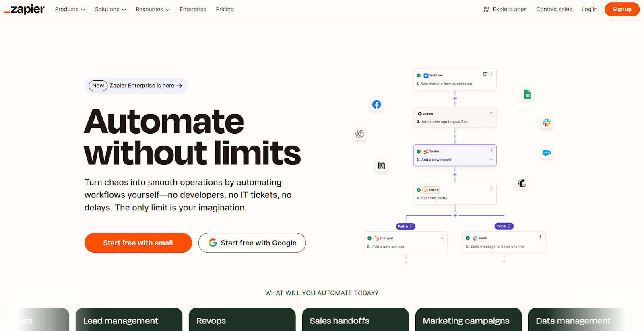Select the Marketing campaigns card
Image resolution: width=644 pixels, height=331 pixels.
click(x=469, y=320)
